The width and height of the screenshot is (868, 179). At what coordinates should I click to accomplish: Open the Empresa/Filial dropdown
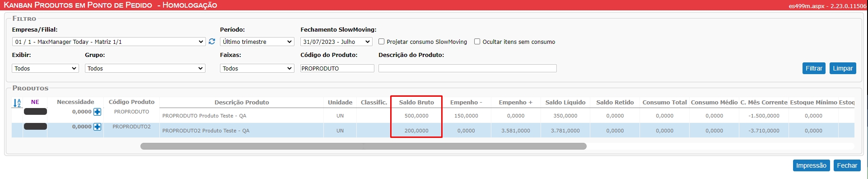109,42
